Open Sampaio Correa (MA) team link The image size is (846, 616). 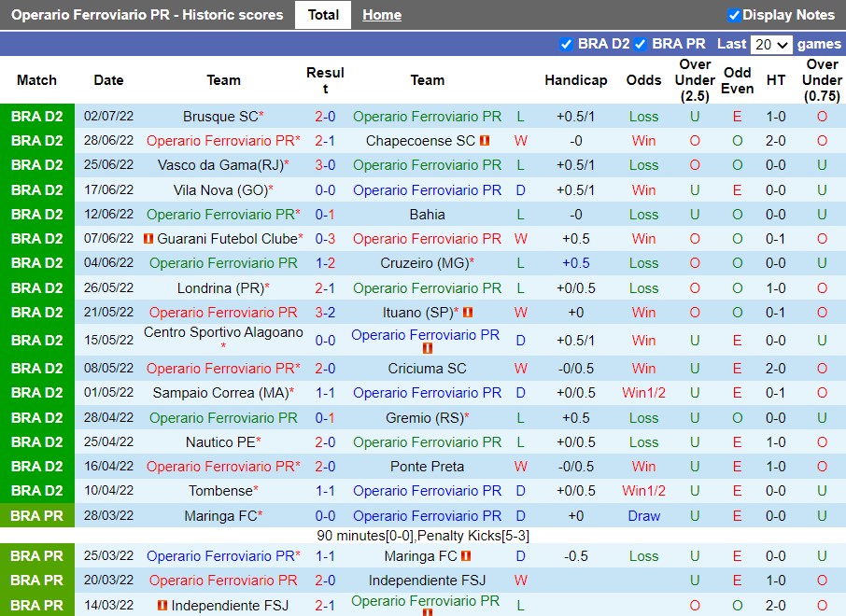click(x=220, y=393)
